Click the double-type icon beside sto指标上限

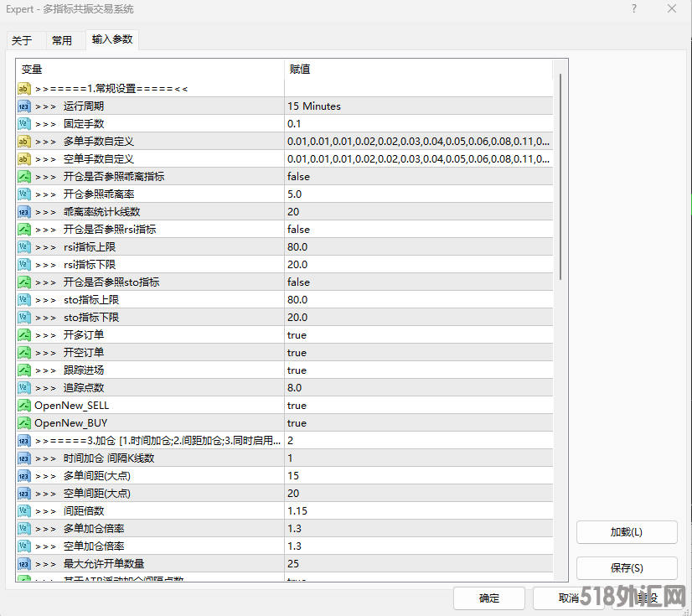[23, 300]
